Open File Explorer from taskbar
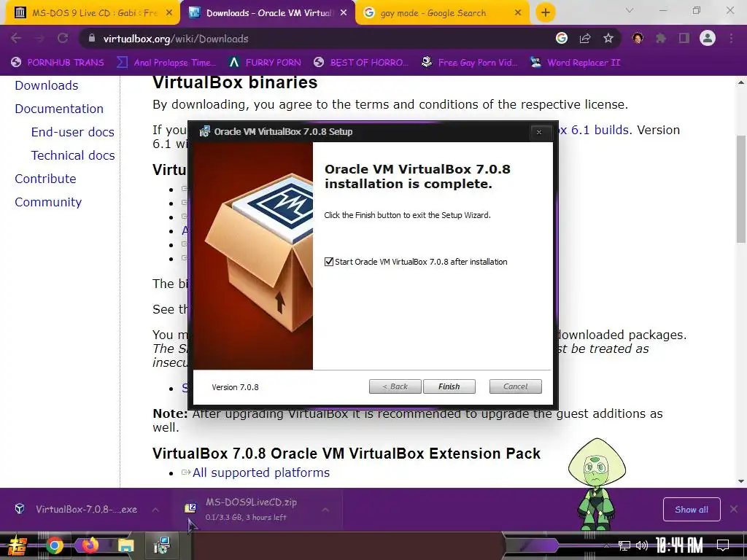Image resolution: width=747 pixels, height=560 pixels. [125, 545]
